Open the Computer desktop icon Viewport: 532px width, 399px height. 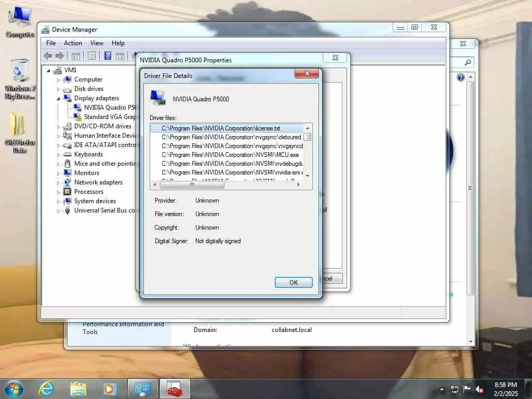[20, 22]
